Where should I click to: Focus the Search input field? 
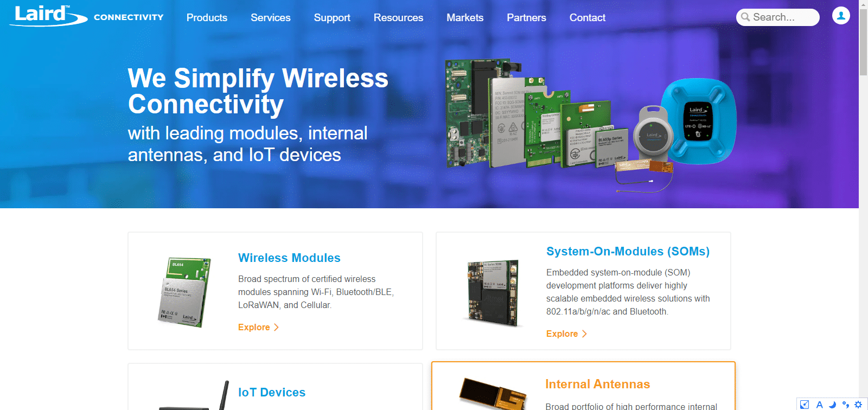[x=778, y=17]
